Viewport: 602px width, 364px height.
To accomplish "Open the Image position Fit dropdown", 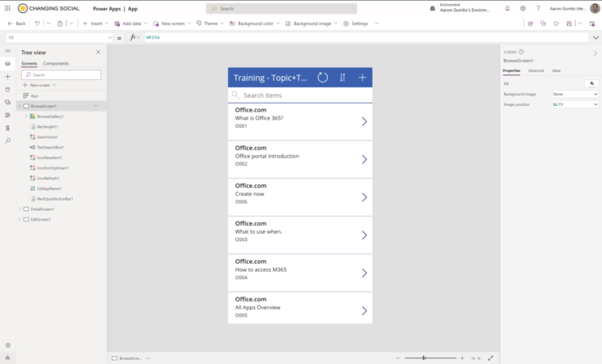I will tap(575, 104).
